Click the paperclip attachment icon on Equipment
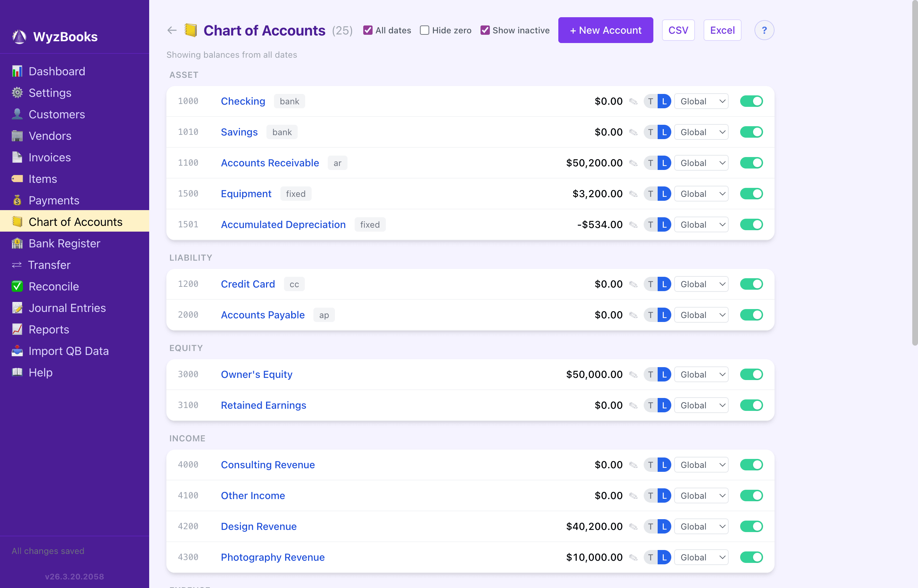This screenshot has width=918, height=588. click(x=634, y=194)
